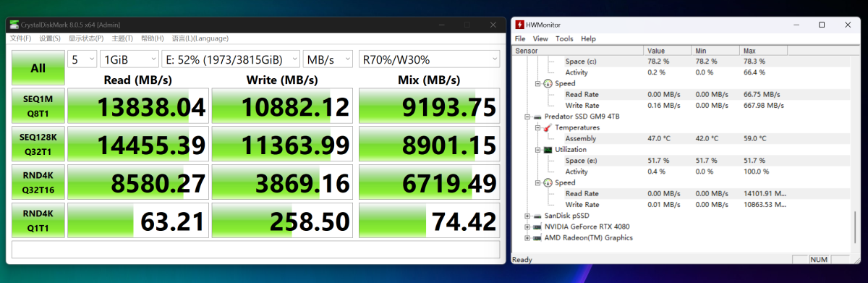
Task: Click the HWMonitor title bar app icon
Action: pos(520,25)
